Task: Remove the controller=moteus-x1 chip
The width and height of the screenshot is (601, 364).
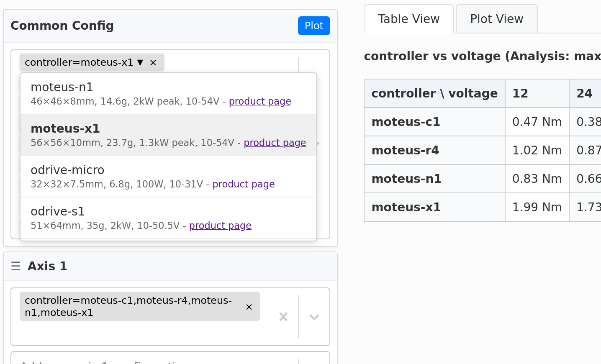Action: pyautogui.click(x=153, y=63)
